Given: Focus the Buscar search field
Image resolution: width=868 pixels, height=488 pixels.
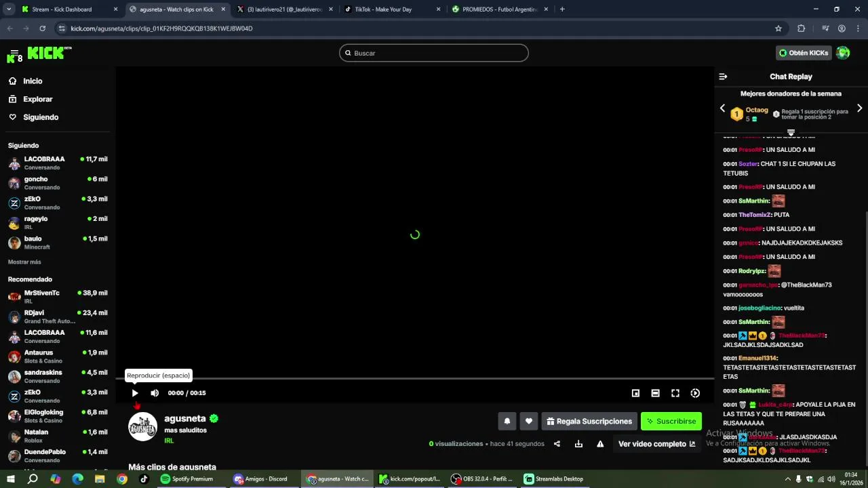Looking at the screenshot, I should pyautogui.click(x=434, y=53).
